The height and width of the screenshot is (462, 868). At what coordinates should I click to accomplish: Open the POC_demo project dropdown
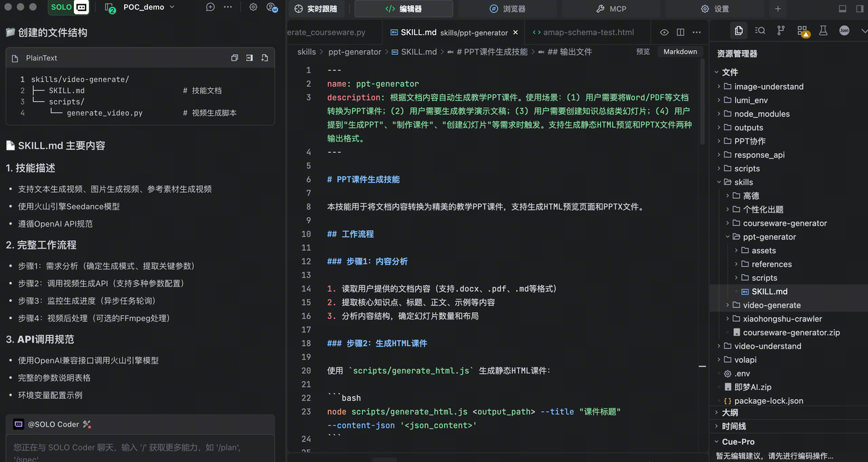(149, 7)
